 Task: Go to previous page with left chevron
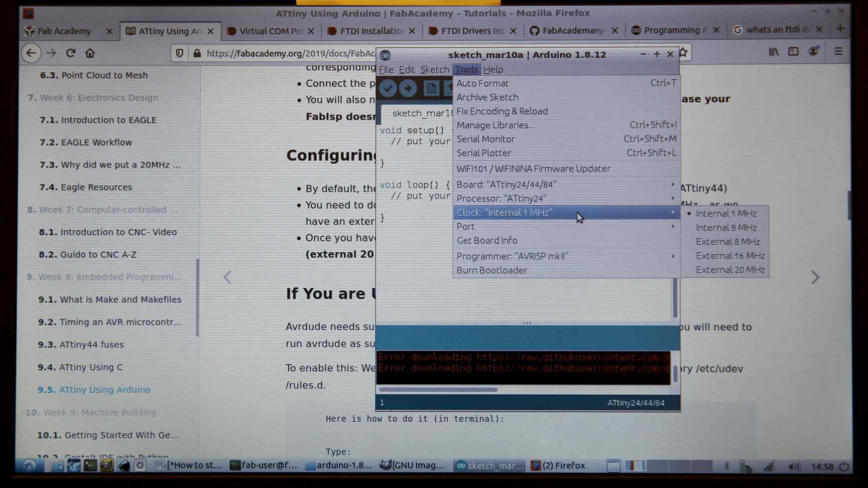pos(227,277)
